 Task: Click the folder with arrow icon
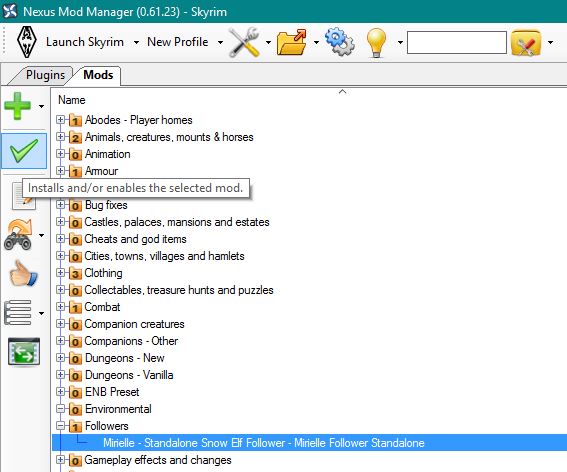pyautogui.click(x=291, y=42)
